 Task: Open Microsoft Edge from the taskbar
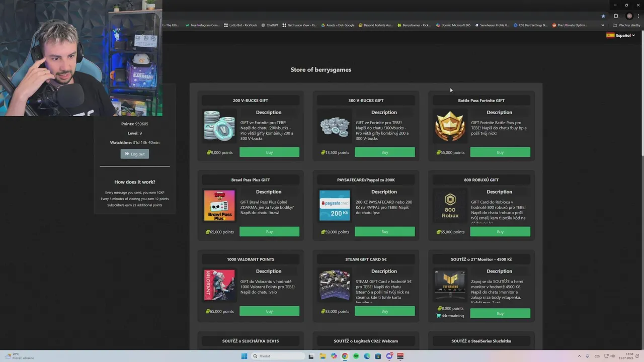pyautogui.click(x=367, y=356)
